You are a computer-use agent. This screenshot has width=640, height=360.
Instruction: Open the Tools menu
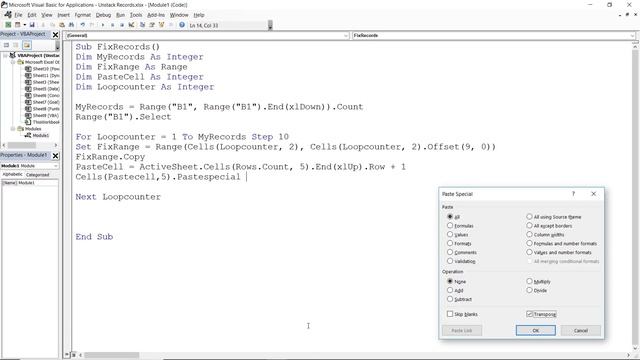136,15
